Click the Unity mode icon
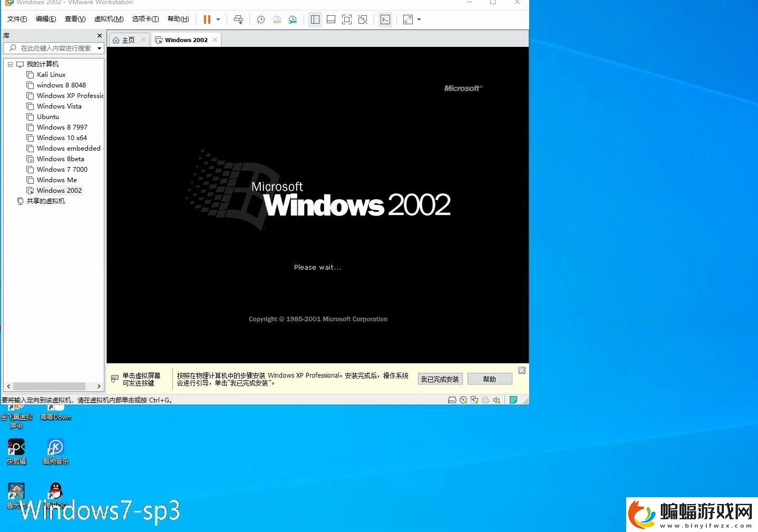Viewport: 758px width, 532px height. (x=363, y=19)
